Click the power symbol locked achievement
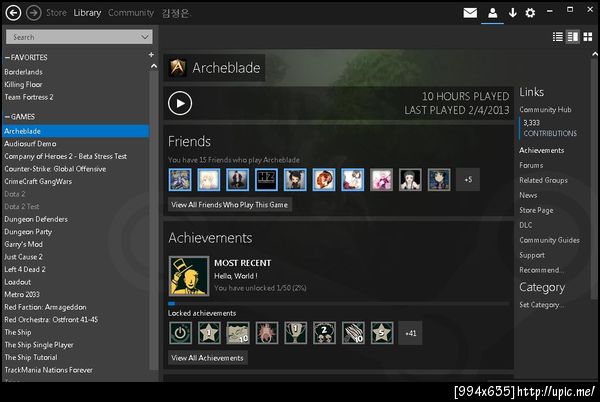The width and height of the screenshot is (600, 402). (x=180, y=333)
